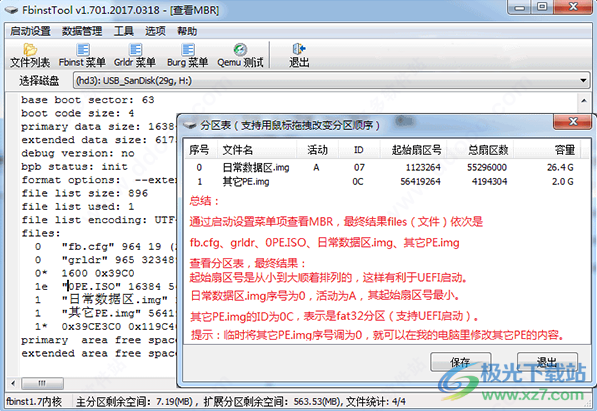Viewport: 597px width, 411px height.
Task: Expand the 选择磁盘 disk dropdown
Action: click(x=583, y=80)
